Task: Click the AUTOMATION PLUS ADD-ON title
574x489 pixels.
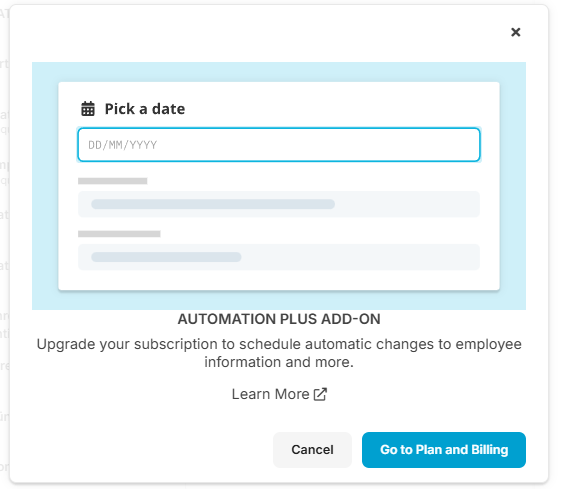Action: (279, 319)
